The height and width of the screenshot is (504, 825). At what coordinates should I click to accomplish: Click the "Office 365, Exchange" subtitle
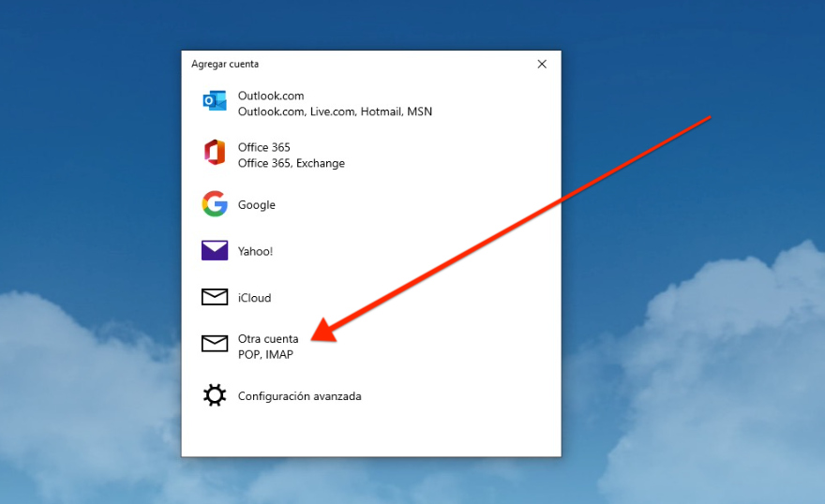point(291,163)
